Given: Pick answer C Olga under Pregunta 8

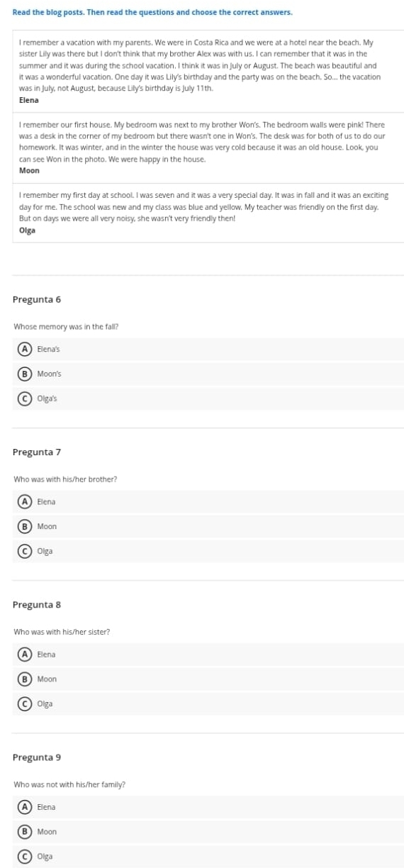Looking at the screenshot, I should click(x=208, y=703).
